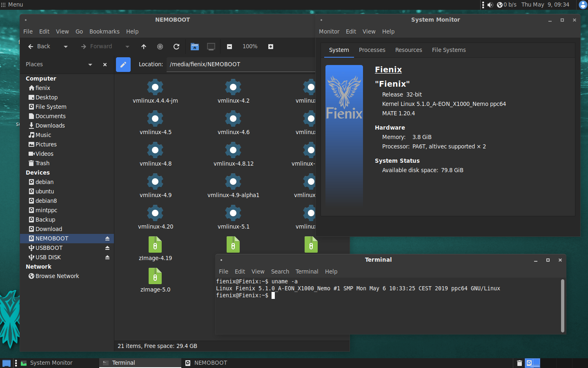Open the Search menu in Terminal
Viewport: 588px width, 368px height.
pyautogui.click(x=280, y=272)
